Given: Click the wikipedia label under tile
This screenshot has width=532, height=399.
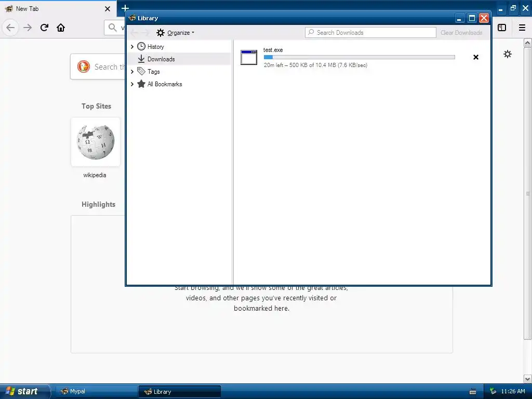Looking at the screenshot, I should (x=95, y=175).
